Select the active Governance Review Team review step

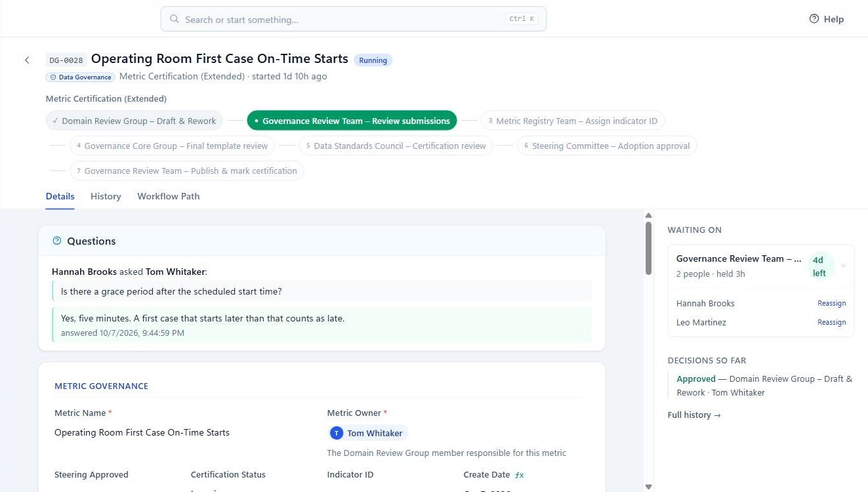coord(352,121)
